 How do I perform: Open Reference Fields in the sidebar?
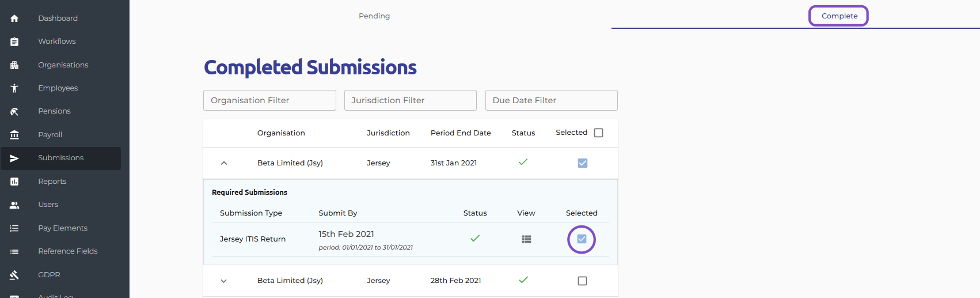(67, 251)
